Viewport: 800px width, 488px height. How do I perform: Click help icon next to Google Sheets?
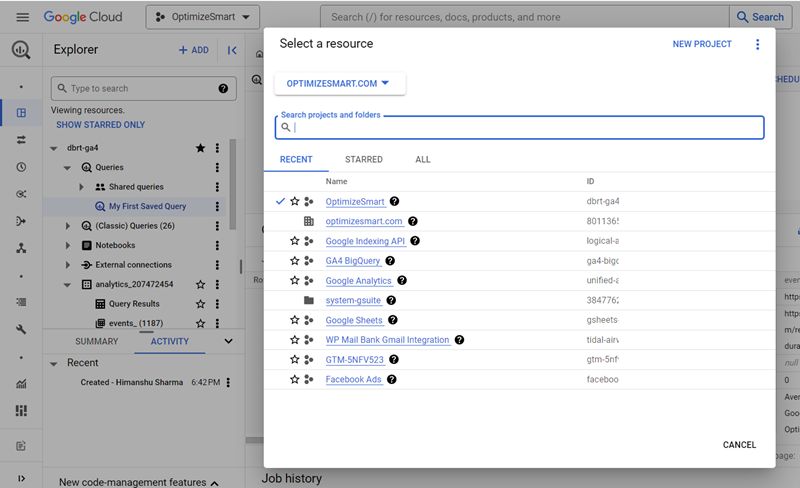(392, 320)
